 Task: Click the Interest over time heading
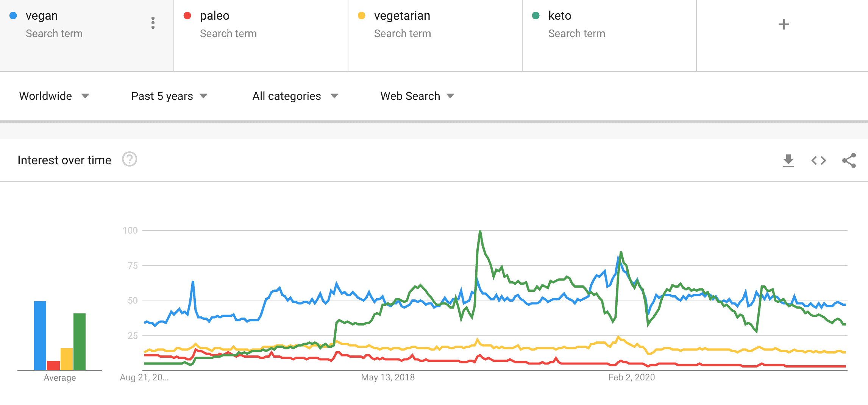(64, 160)
